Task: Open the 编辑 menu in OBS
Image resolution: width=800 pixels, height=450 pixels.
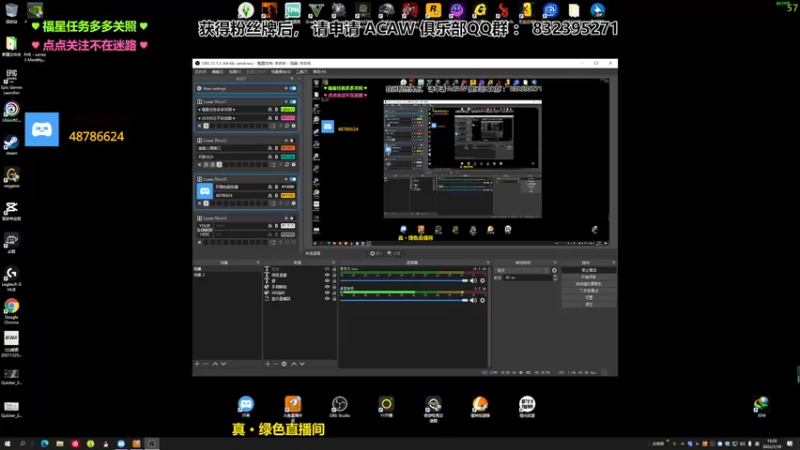Action: coord(217,72)
